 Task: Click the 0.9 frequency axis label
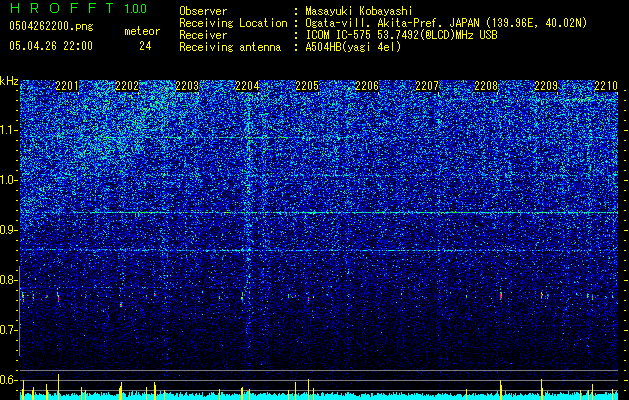8,230
